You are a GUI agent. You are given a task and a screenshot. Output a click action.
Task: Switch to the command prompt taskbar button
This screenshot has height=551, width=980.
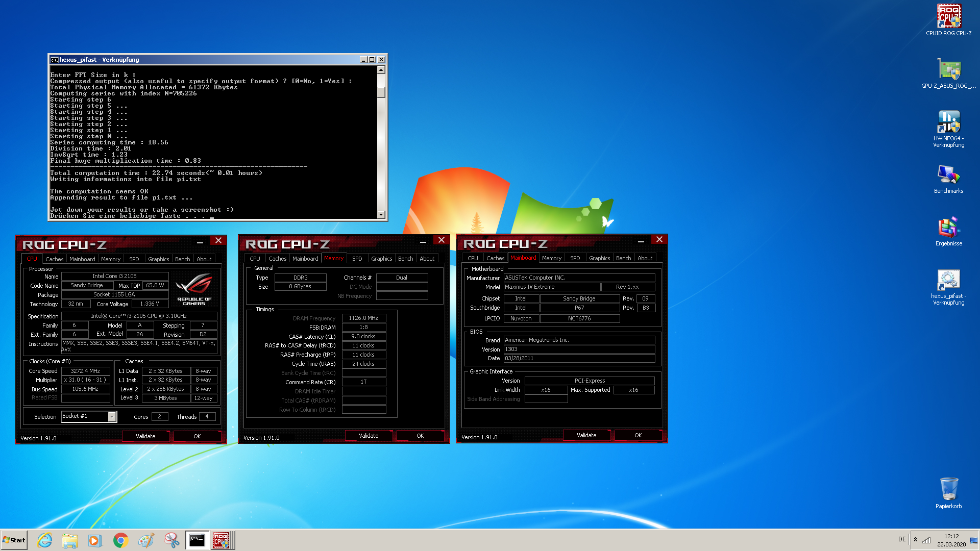[197, 540]
